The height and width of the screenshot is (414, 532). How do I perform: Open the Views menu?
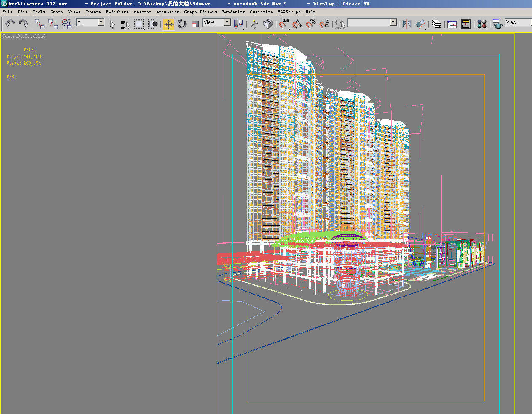pyautogui.click(x=74, y=12)
